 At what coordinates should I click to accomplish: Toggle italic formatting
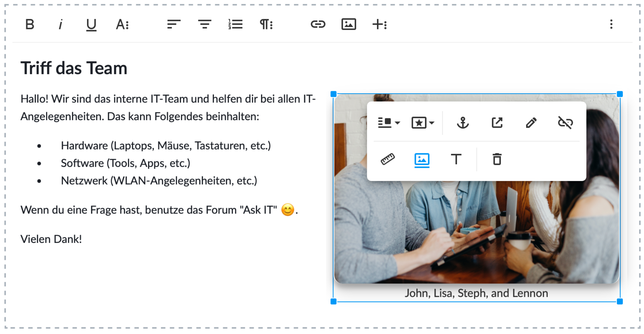(60, 24)
